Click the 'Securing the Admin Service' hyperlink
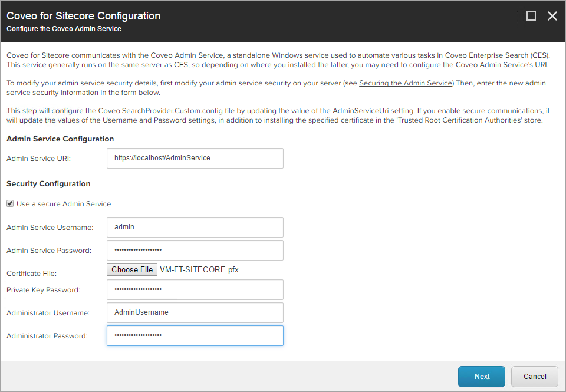The width and height of the screenshot is (566, 392). tap(406, 83)
